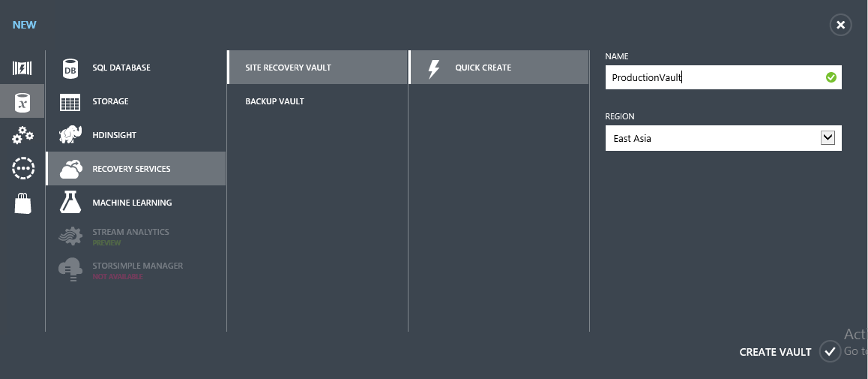Select Recovery Services menu item

click(x=132, y=169)
